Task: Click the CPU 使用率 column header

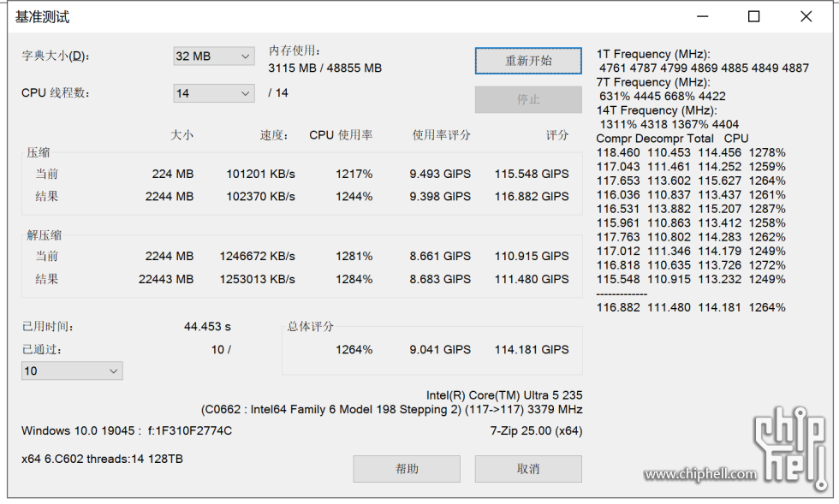Action: (x=341, y=135)
